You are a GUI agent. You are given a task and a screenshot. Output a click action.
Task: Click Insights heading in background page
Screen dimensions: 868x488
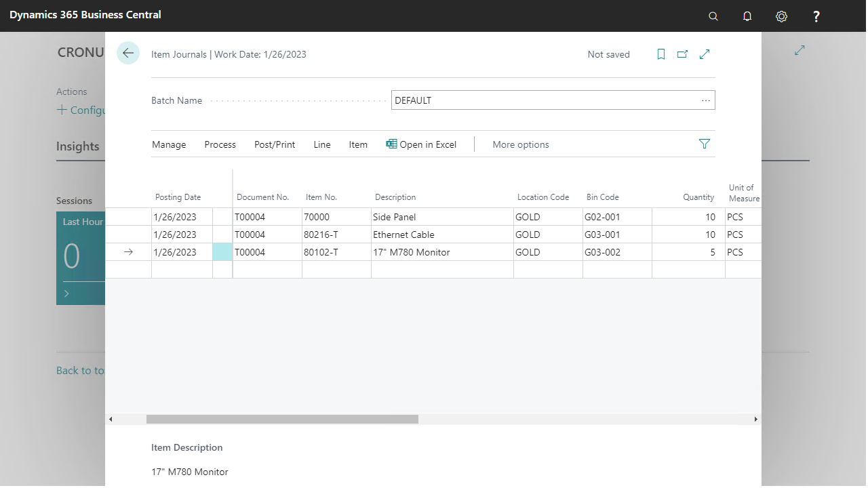click(78, 146)
